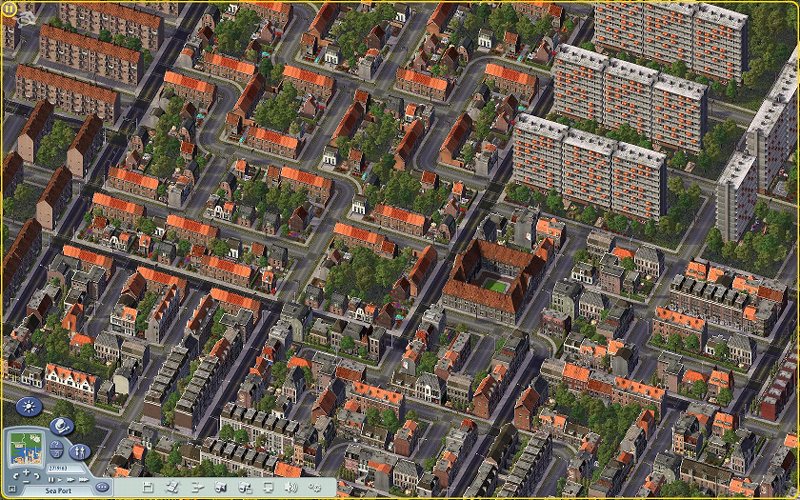The height and width of the screenshot is (500, 800).
Task: Open My Sim Mode people button
Action: click(x=80, y=452)
